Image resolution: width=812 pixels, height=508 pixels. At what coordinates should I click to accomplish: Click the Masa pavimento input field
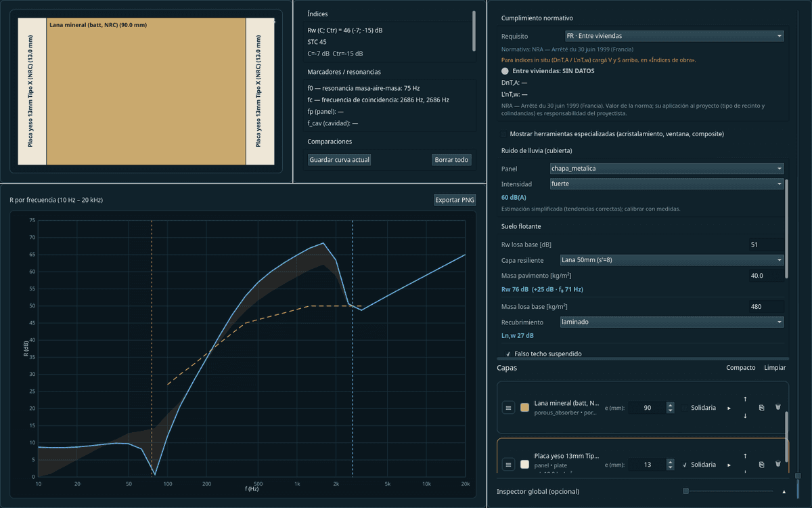click(x=767, y=276)
